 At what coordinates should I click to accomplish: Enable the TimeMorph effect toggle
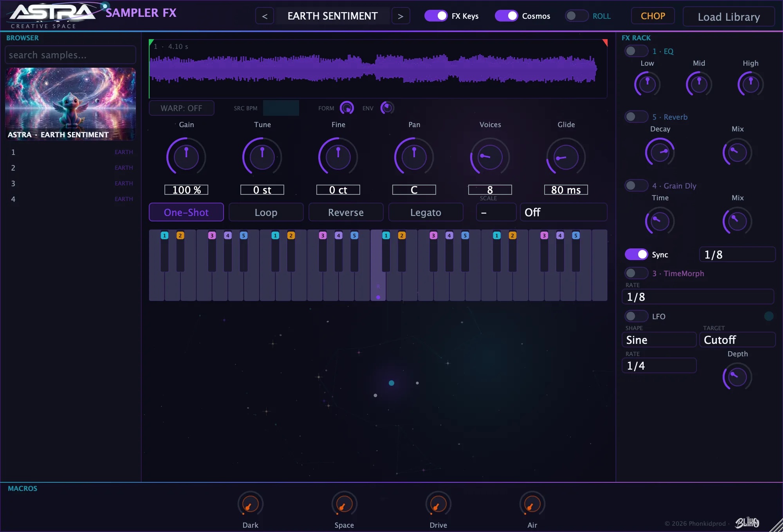point(636,273)
